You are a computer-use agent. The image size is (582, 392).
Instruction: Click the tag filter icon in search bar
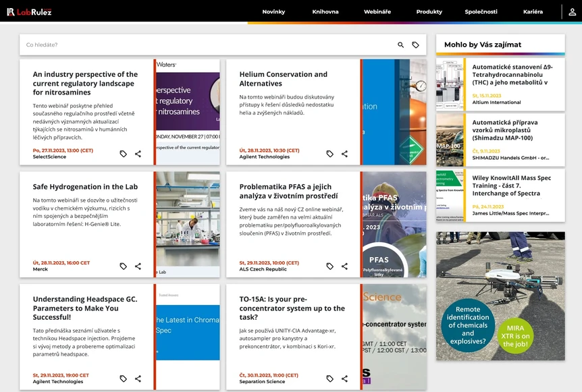coord(415,45)
